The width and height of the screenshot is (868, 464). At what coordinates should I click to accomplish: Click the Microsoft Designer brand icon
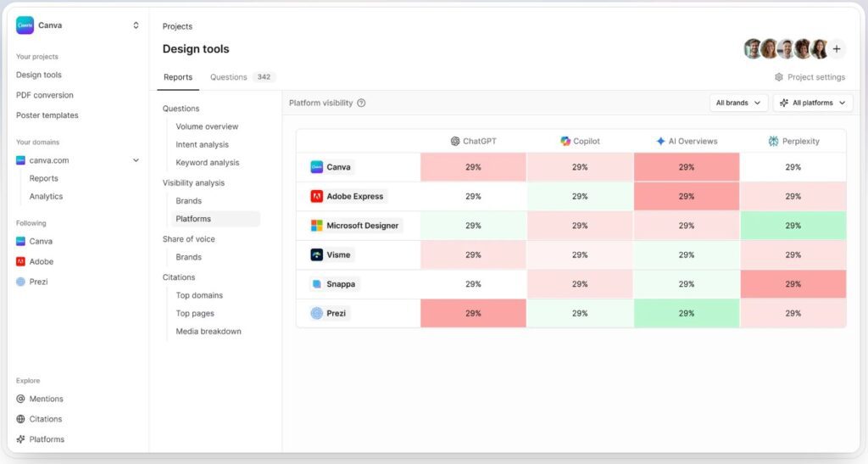pyautogui.click(x=317, y=226)
